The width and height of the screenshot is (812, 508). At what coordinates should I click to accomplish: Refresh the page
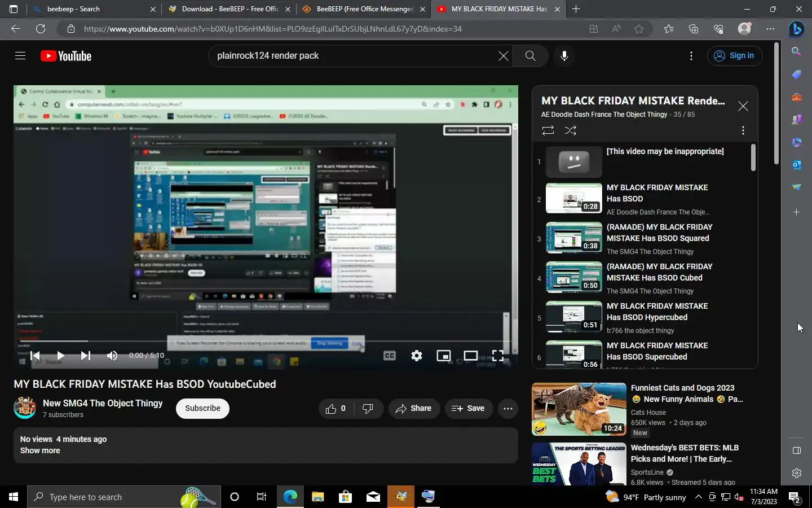coord(41,29)
